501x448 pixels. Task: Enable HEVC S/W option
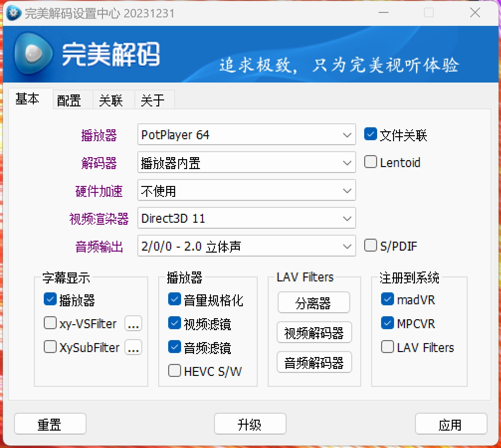tap(175, 371)
